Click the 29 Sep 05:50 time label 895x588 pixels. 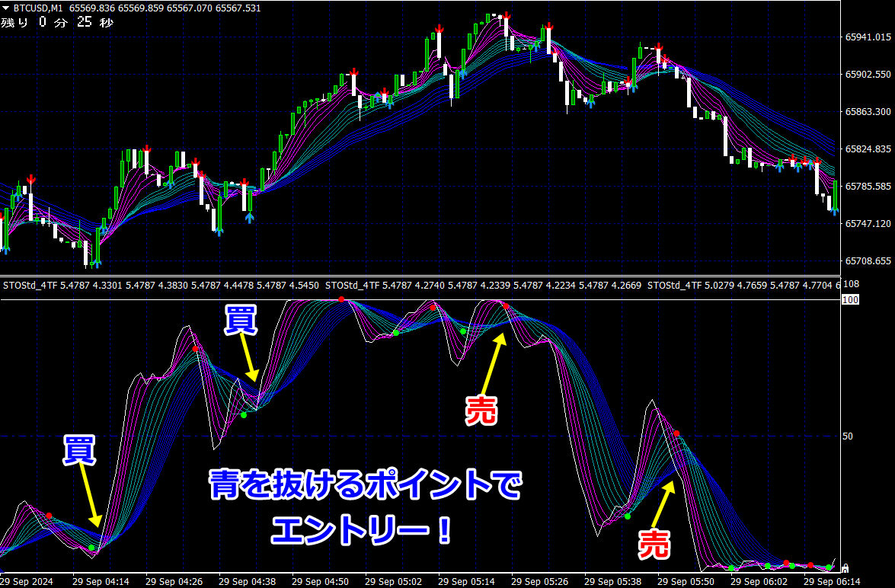pos(686,582)
